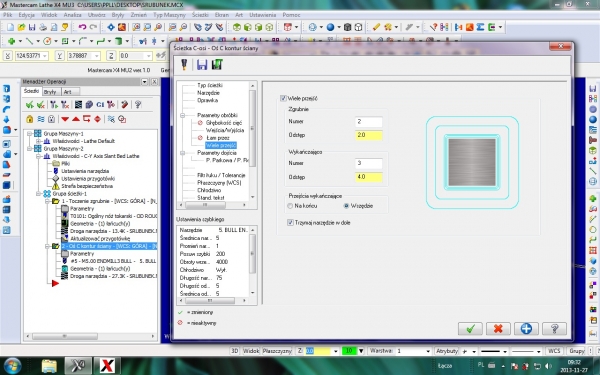Collapse Parametry obróbki tree node
The height and width of the screenshot is (375, 600).
click(183, 115)
